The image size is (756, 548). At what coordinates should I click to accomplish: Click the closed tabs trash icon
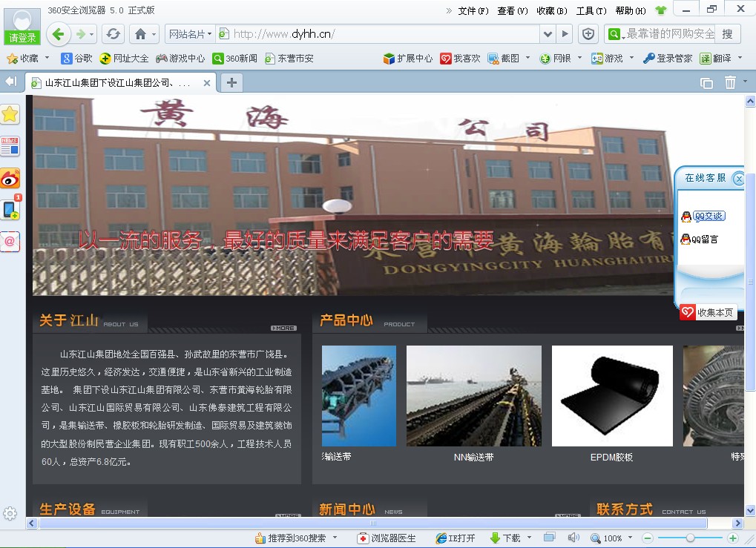(730, 82)
